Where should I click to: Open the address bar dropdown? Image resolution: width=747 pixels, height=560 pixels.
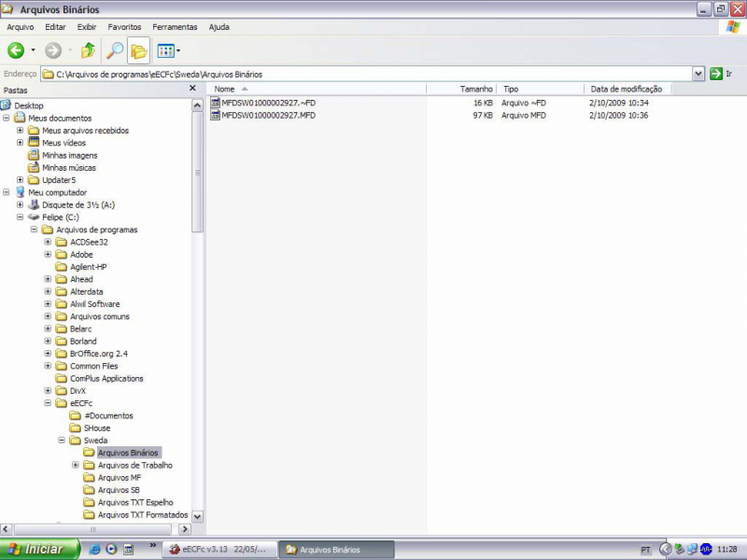coord(698,74)
